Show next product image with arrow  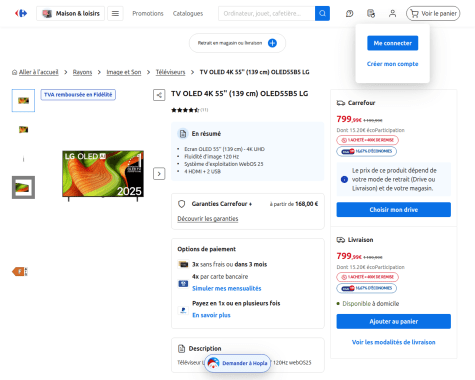click(159, 174)
